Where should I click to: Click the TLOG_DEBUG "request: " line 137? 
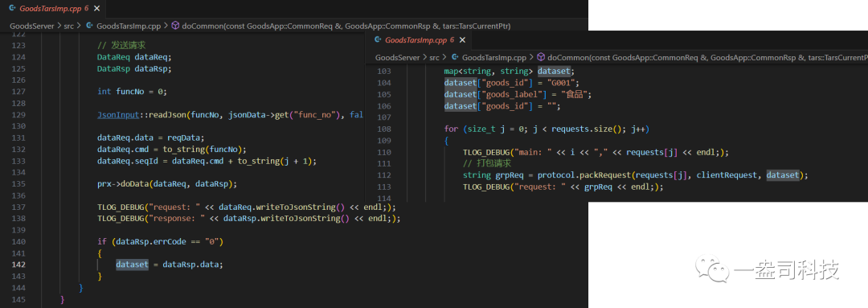coord(247,207)
